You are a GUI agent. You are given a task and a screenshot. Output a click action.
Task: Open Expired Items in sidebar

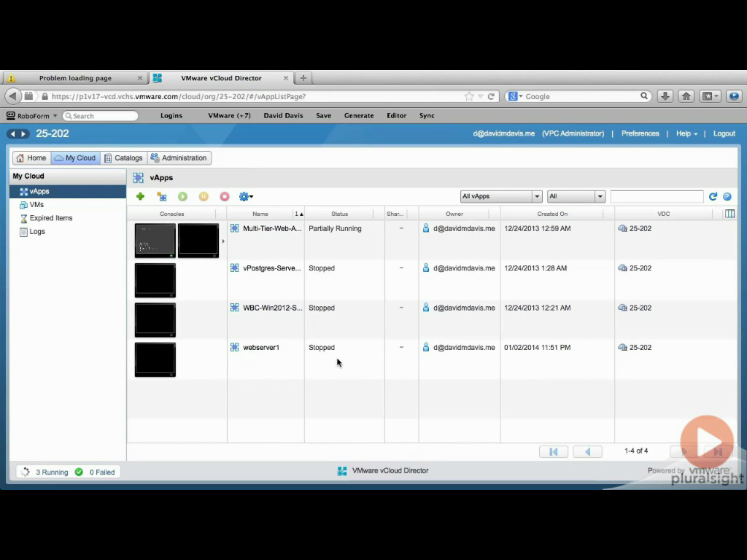click(x=46, y=218)
